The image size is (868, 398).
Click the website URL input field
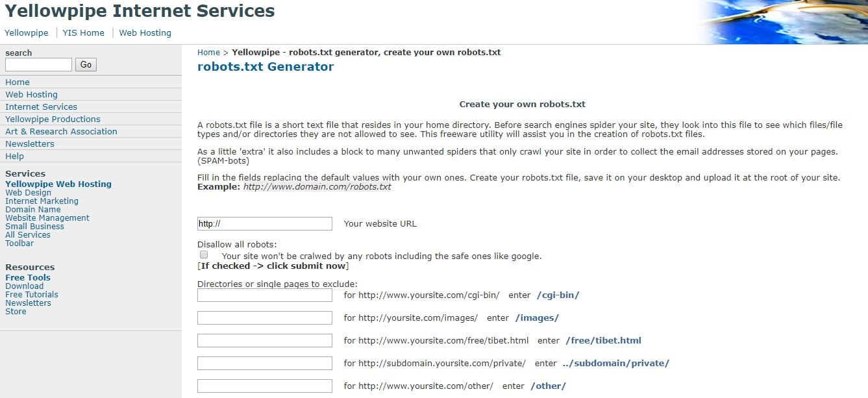pyautogui.click(x=264, y=223)
